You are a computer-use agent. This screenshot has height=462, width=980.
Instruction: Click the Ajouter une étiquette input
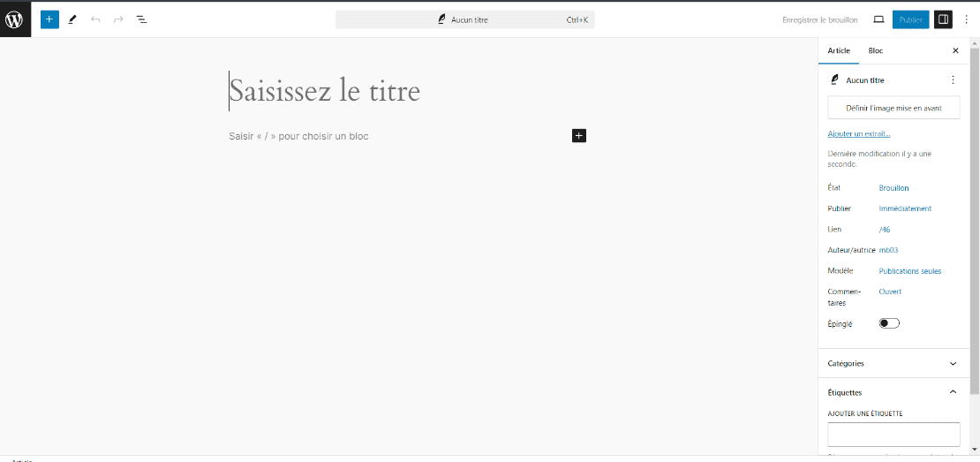[x=893, y=434]
